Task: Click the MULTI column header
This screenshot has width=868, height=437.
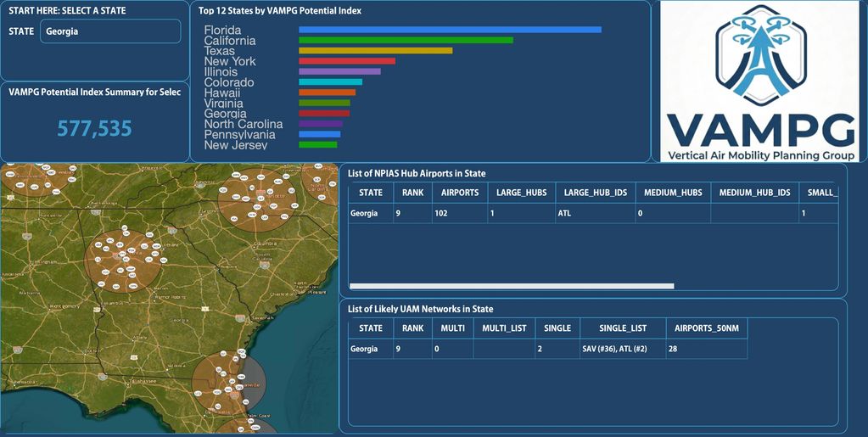Action: click(453, 328)
